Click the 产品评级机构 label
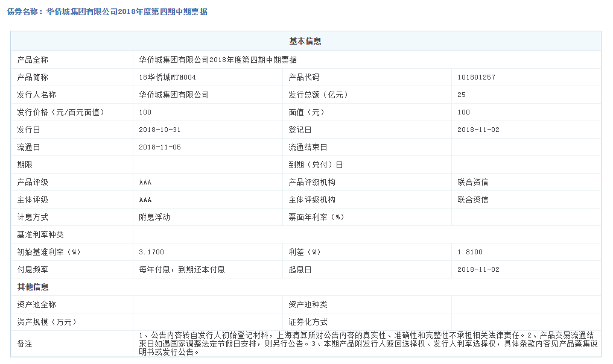 (312, 183)
